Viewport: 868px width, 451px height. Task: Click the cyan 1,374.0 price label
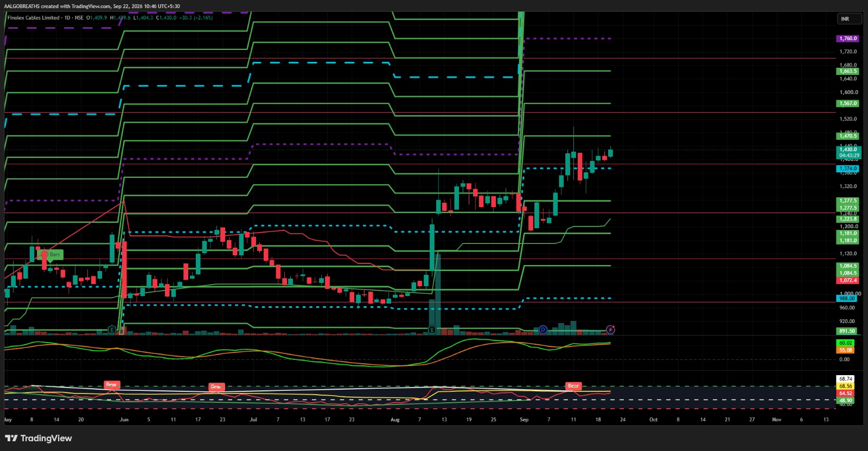pyautogui.click(x=848, y=169)
